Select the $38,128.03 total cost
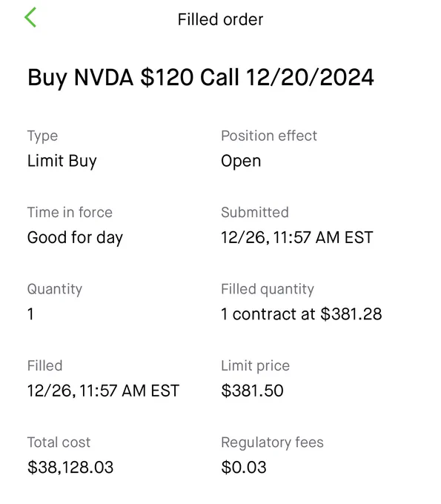Image resolution: width=441 pixels, height=504 pixels. (x=70, y=468)
